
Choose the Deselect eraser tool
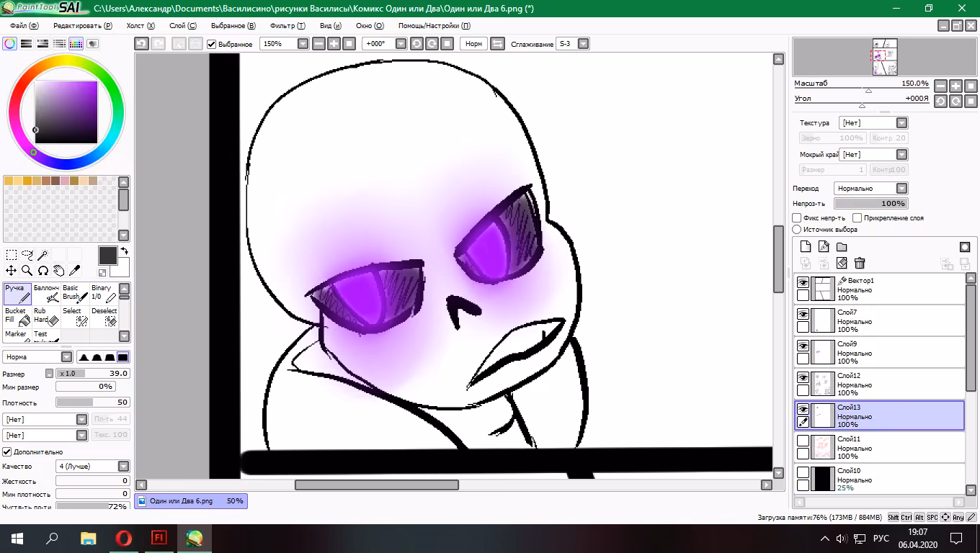104,317
